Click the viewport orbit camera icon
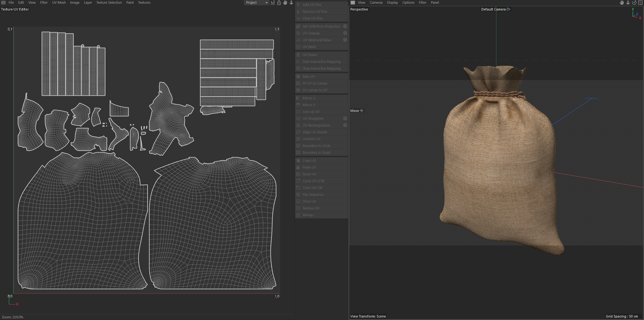The image size is (644, 320). point(634,3)
